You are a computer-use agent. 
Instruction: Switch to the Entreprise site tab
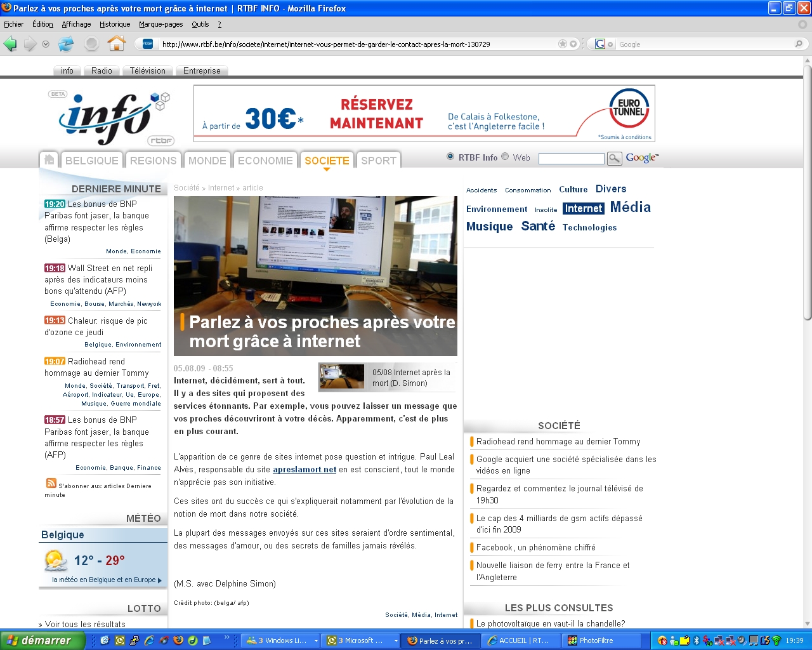[x=202, y=70]
